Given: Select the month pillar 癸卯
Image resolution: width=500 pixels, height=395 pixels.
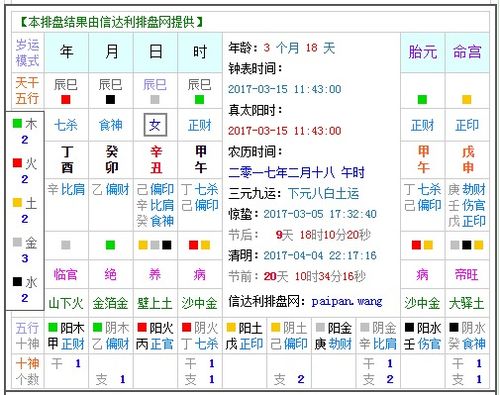Looking at the screenshot, I should tap(111, 159).
